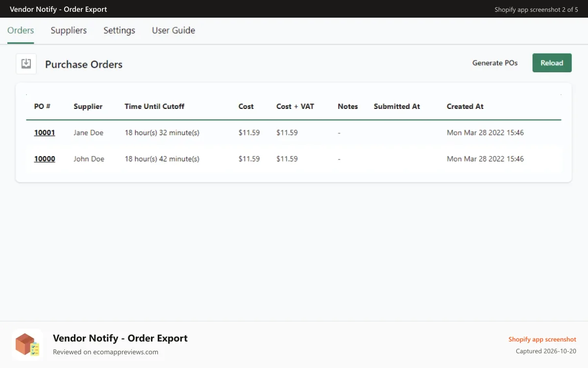The image size is (588, 368).
Task: Click Shopify app screenshot 2 of 5 text
Action: [x=537, y=9]
